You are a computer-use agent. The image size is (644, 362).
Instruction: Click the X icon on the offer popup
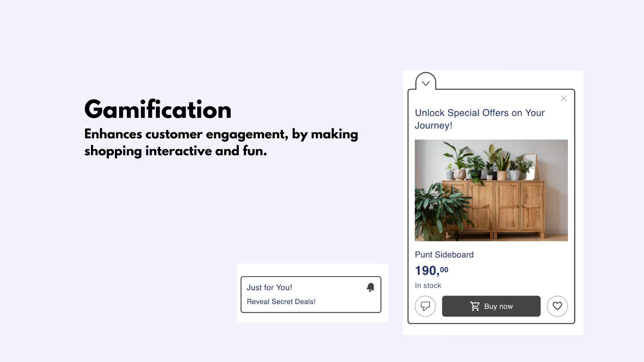click(x=563, y=98)
